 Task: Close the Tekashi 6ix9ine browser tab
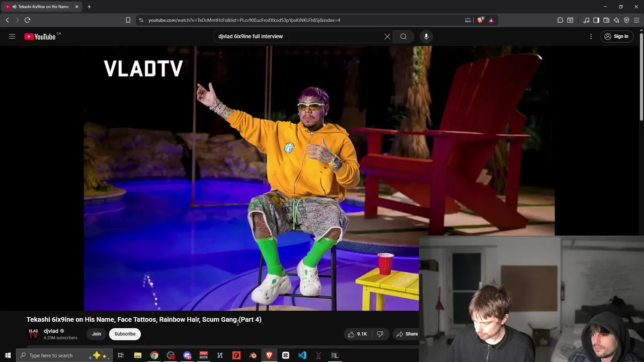pyautogui.click(x=76, y=7)
